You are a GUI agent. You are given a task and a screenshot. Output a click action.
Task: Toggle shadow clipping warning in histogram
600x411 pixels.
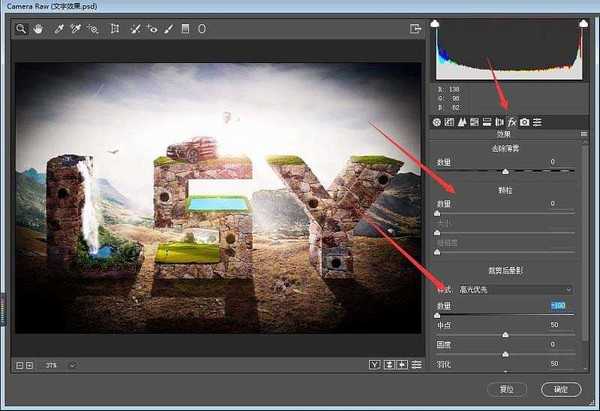coord(435,22)
